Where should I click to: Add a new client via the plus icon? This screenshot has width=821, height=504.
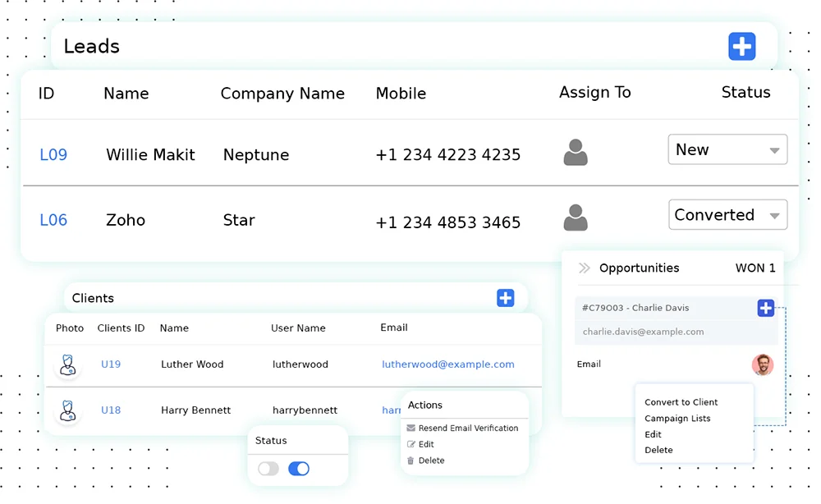pyautogui.click(x=505, y=298)
